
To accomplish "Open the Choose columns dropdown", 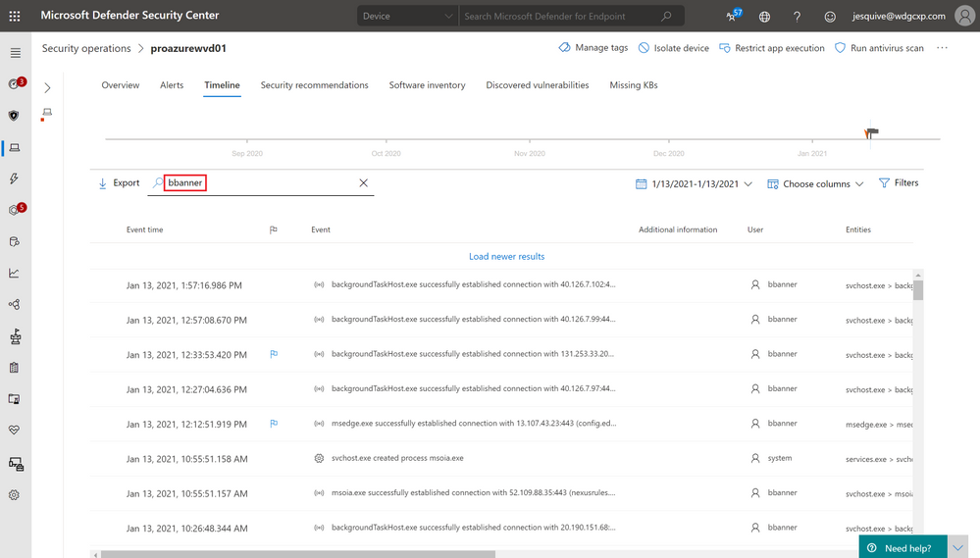I will [815, 183].
